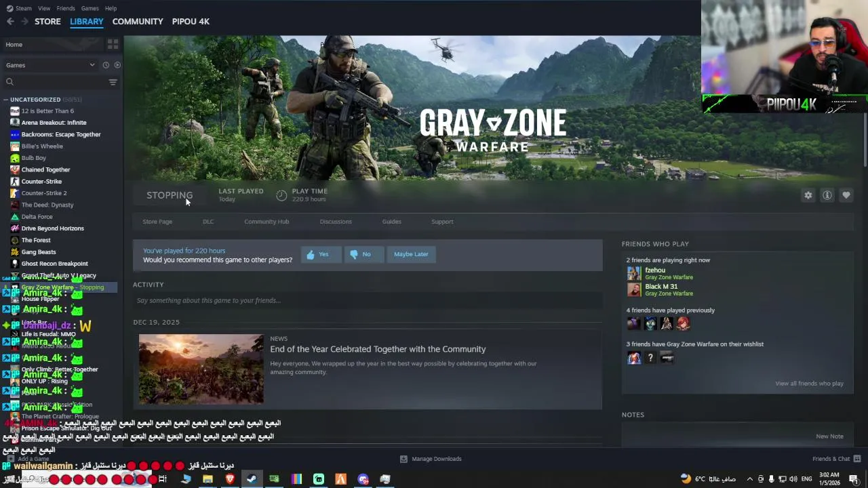Add Gray Zone Warfare to favorites heart
This screenshot has height=488, width=868.
[x=846, y=195]
